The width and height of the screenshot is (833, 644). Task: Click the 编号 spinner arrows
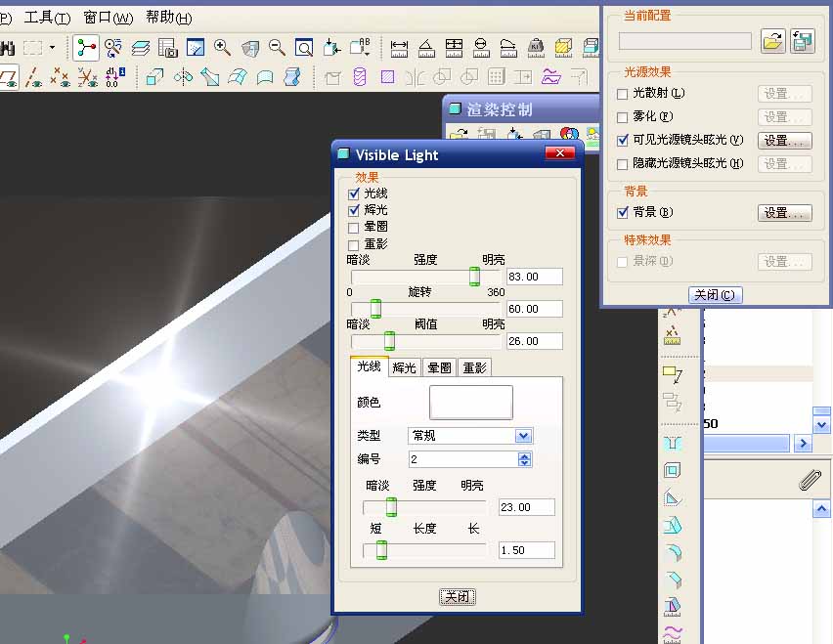(525, 459)
